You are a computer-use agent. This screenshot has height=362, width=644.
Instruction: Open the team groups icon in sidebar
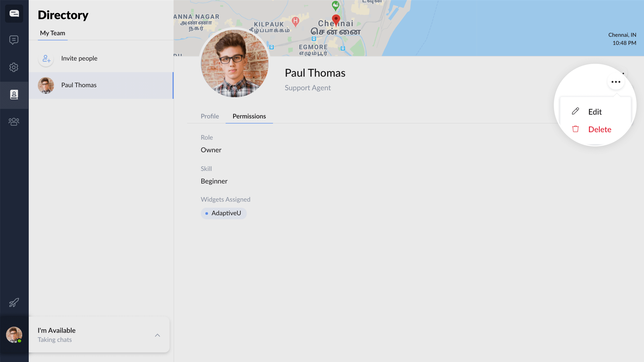point(14,122)
